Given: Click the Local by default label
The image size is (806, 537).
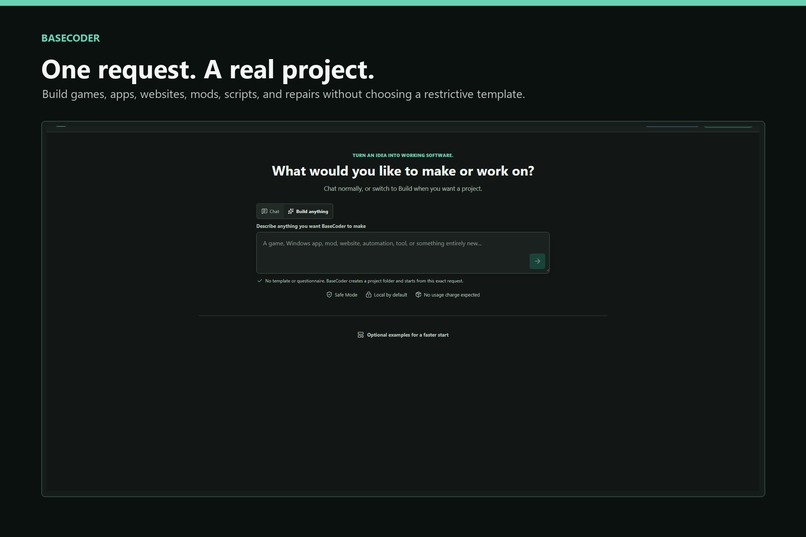Looking at the screenshot, I should click(x=390, y=295).
